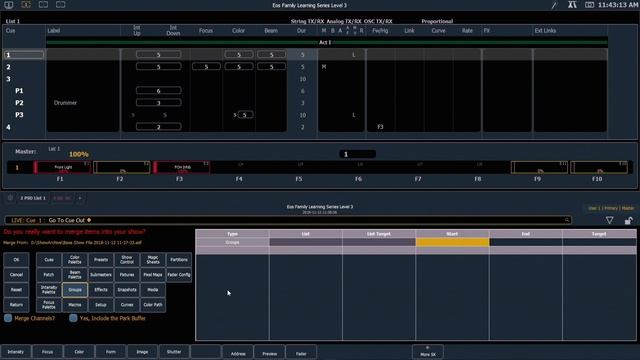Toggle Color Palette merge selection
Viewport: 640px width, 360px height.
point(75,260)
